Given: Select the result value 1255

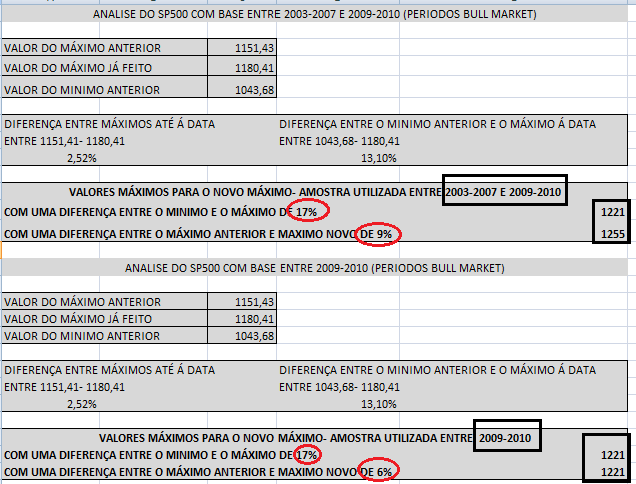Looking at the screenshot, I should (613, 234).
